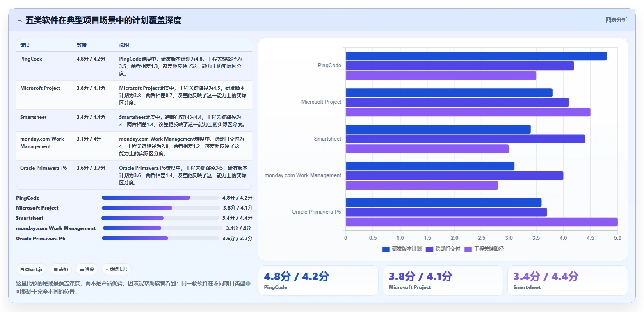This screenshot has width=644, height=312.
Task: Click monday.com's 研发版本计划 chart bar
Action: coord(430,166)
